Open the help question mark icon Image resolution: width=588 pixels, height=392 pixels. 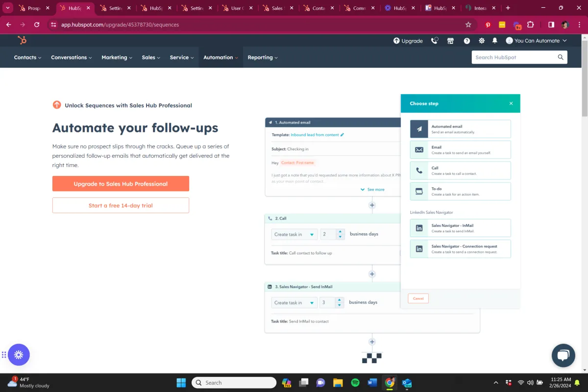467,41
